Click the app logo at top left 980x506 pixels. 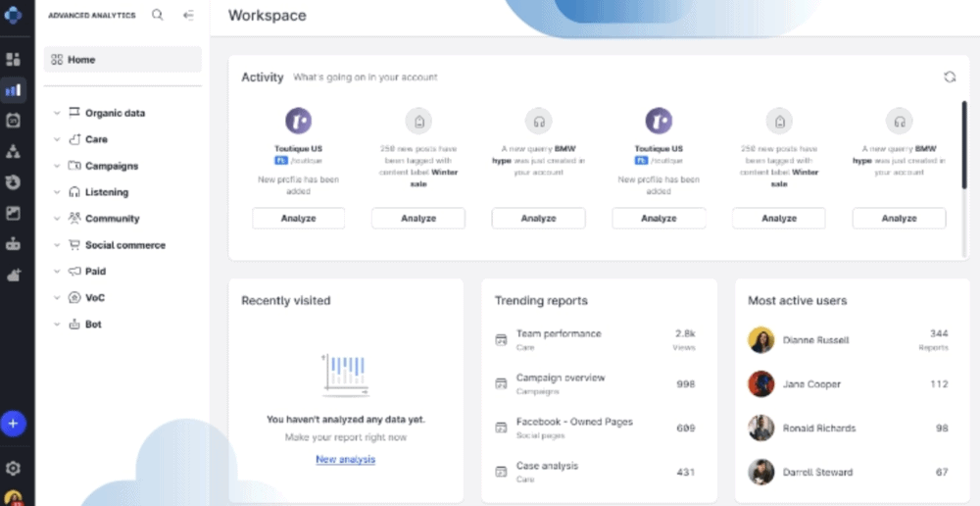tap(13, 15)
